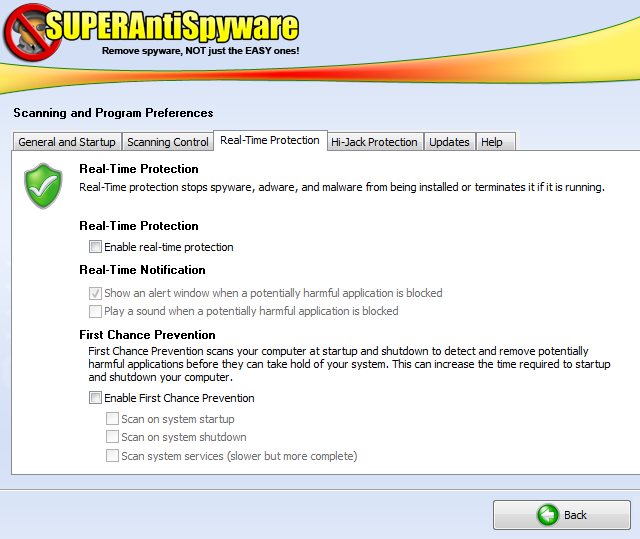Click the 'Remove spyware, NOT just the EASY ones!' tagline
Screen dimensions: 640x539
[200, 50]
